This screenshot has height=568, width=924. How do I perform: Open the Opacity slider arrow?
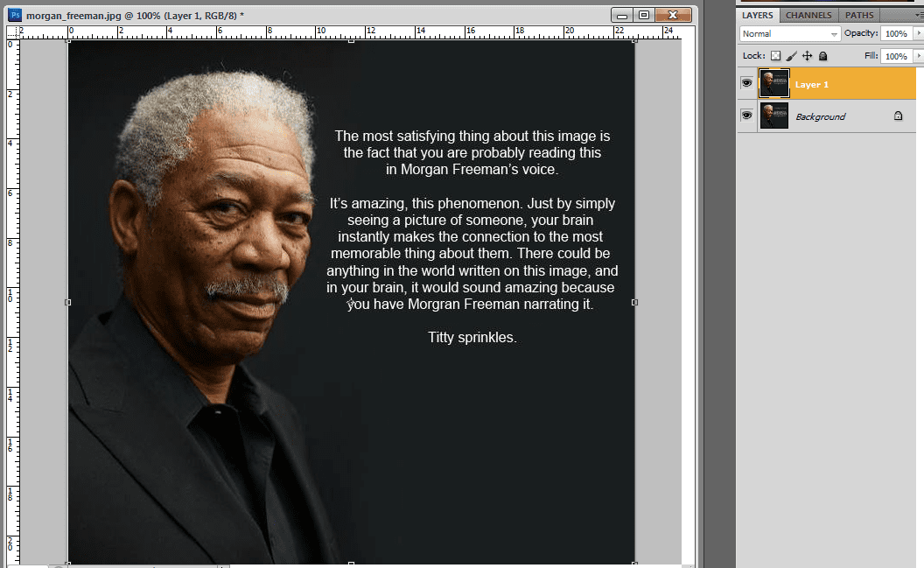[x=919, y=33]
